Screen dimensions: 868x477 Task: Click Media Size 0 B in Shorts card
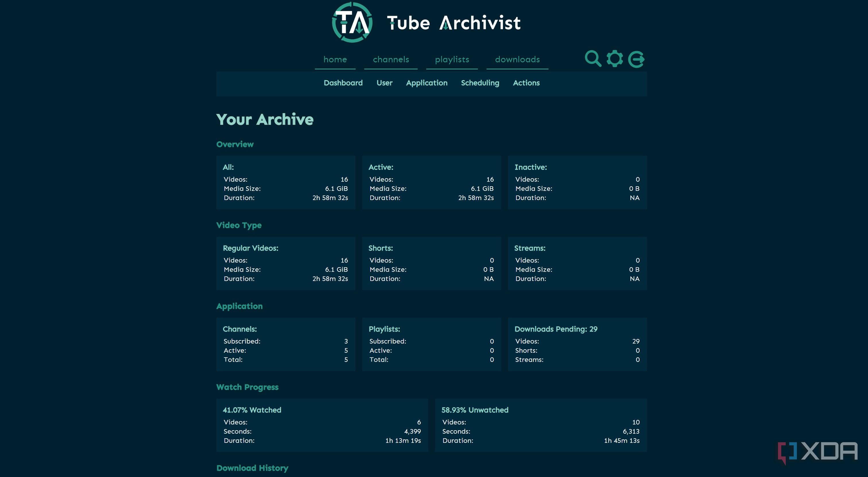(x=488, y=269)
